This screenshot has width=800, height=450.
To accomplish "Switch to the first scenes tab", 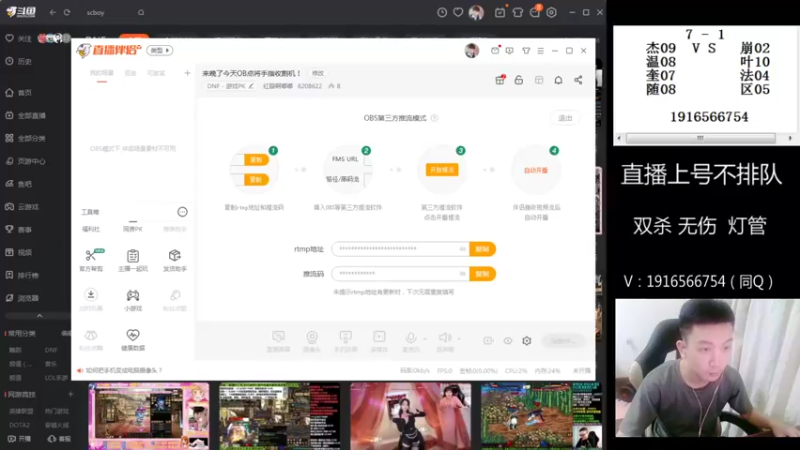I will 102,73.
